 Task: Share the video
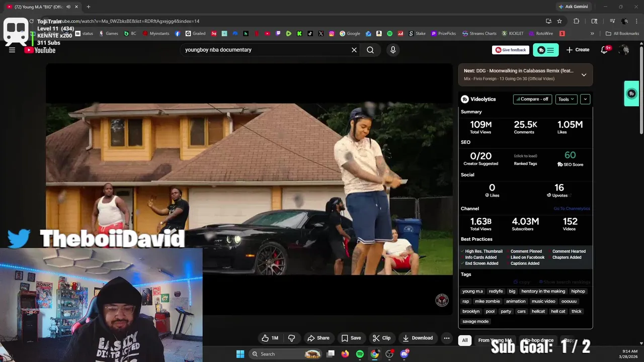coord(318,338)
